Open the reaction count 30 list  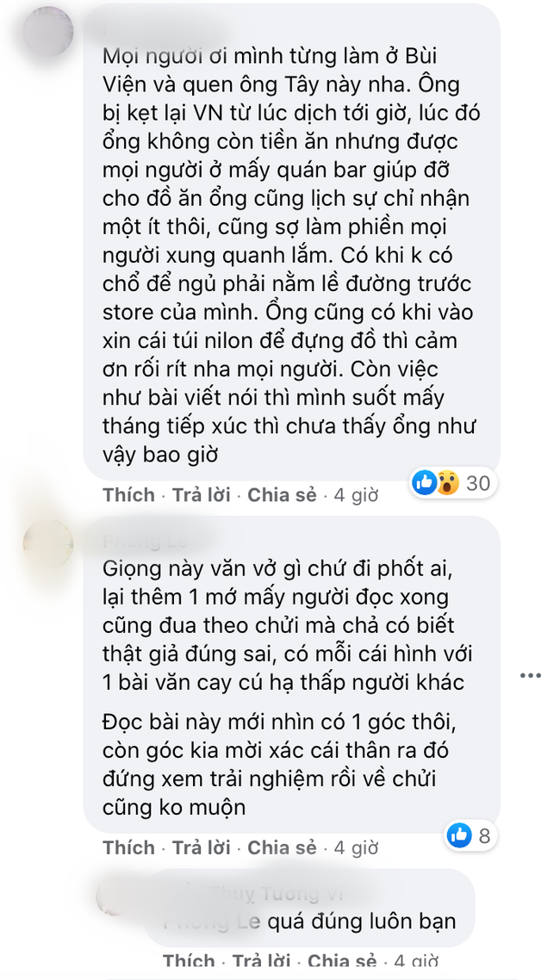[x=478, y=482]
